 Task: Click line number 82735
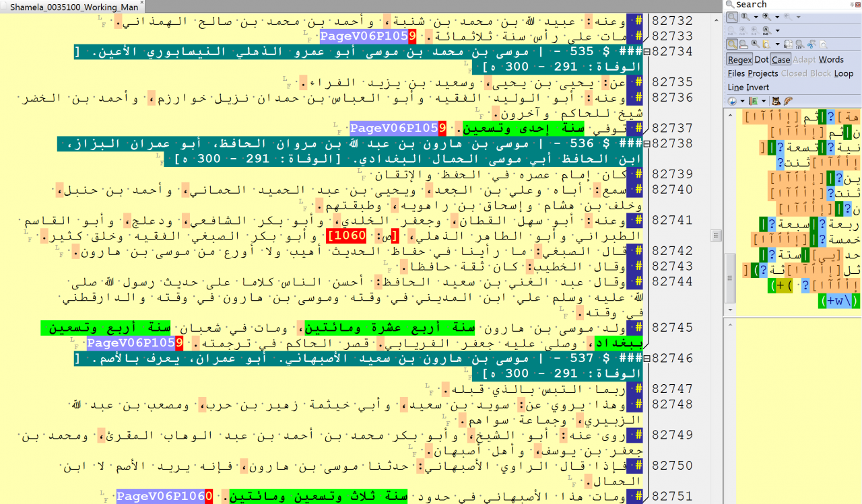672,82
